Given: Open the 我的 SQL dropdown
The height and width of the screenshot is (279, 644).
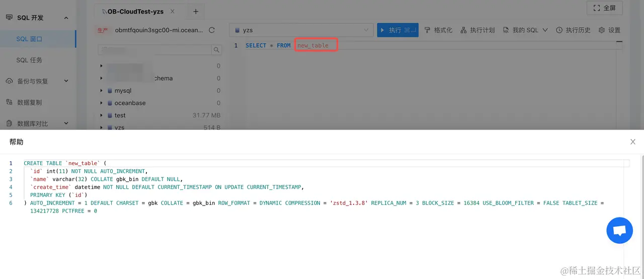Looking at the screenshot, I should click(x=525, y=30).
